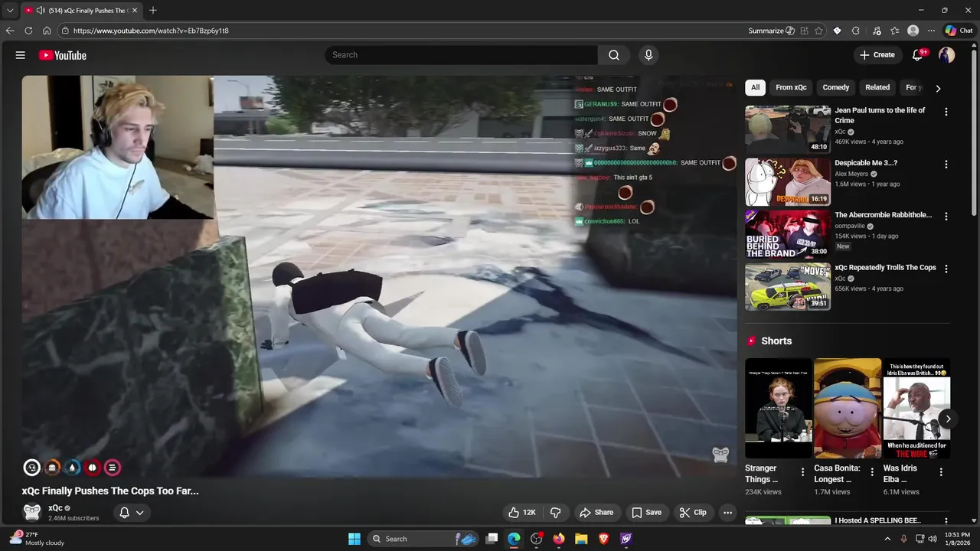The image size is (980, 551).
Task: Switch to the xQc YouTube browser tab
Action: click(x=81, y=11)
